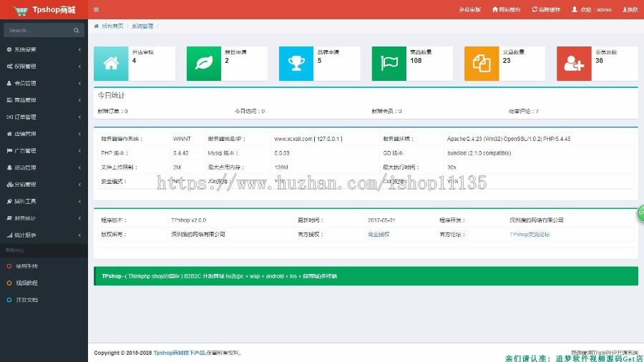Click the server address www.xcxall.com [ 127.0.0.1 ]
Screen dimensions: 644x362
[x=308, y=139]
